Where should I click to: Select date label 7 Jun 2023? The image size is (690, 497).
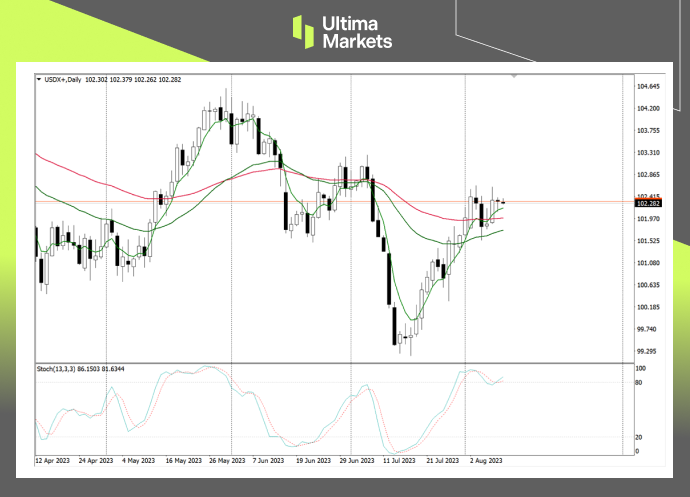(x=268, y=460)
